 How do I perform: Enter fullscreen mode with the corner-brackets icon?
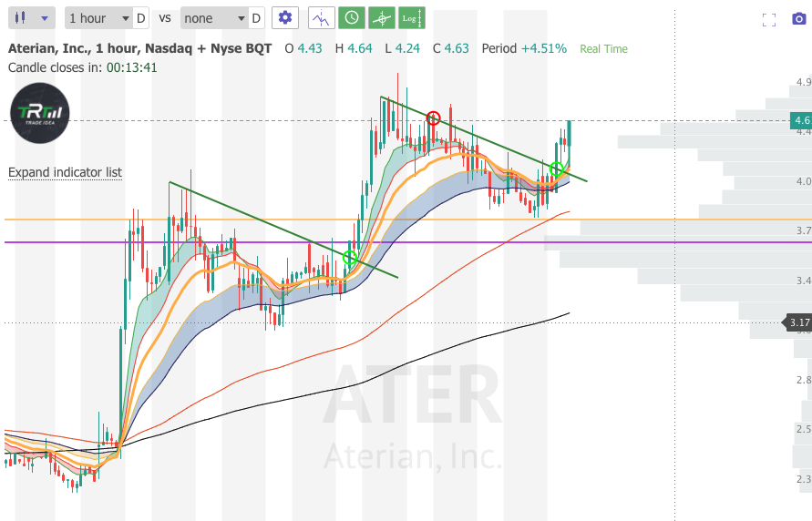[x=769, y=20]
